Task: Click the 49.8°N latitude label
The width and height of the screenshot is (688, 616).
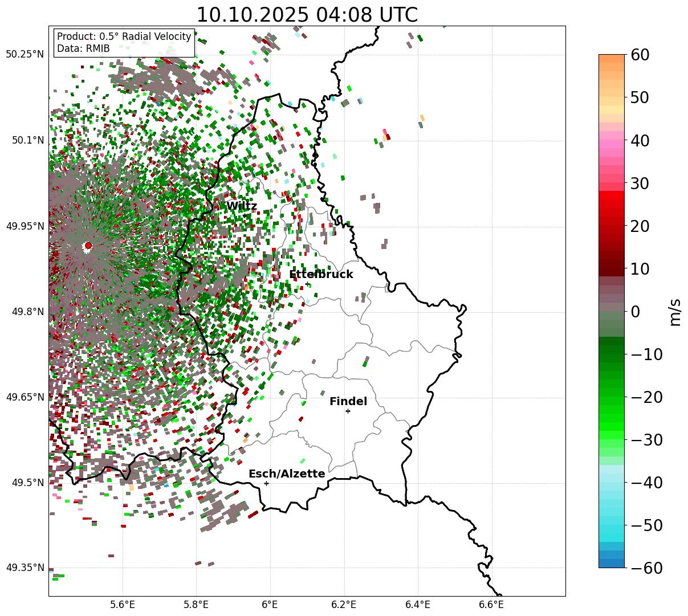Action: tap(27, 312)
